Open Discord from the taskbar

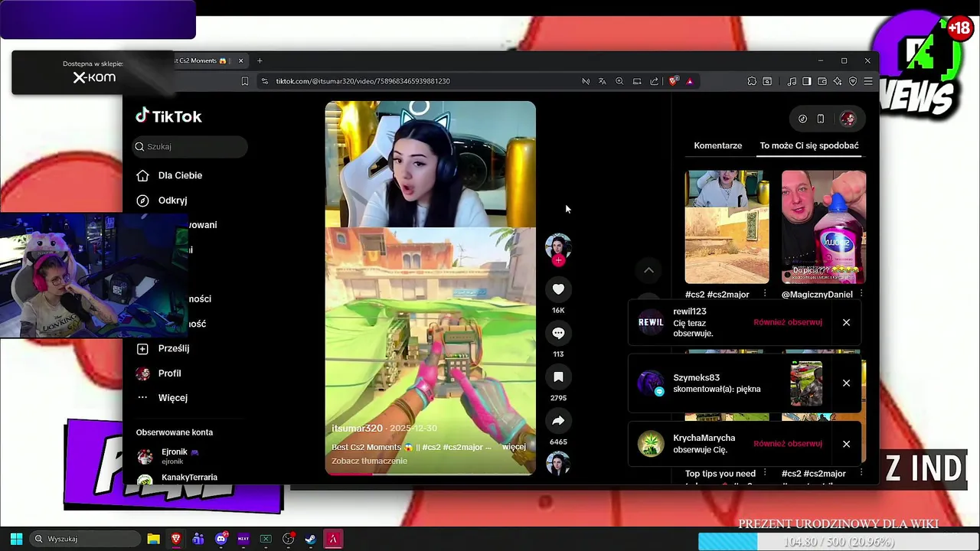click(x=221, y=539)
